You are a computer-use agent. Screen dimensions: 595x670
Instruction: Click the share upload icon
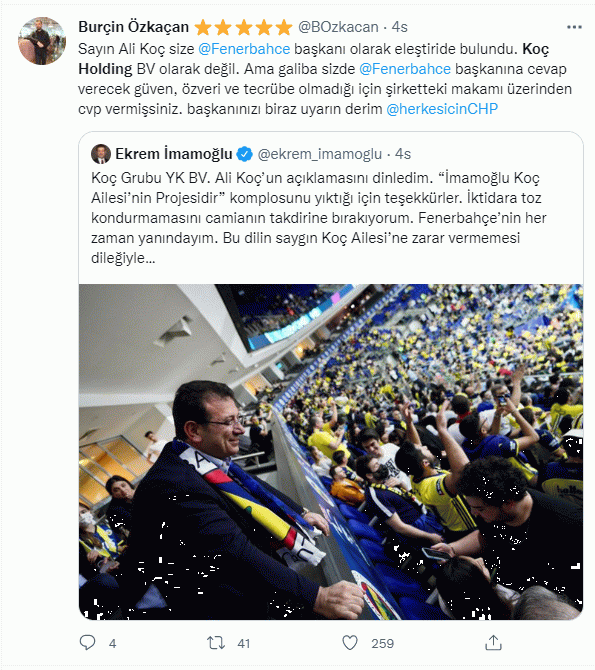point(493,642)
